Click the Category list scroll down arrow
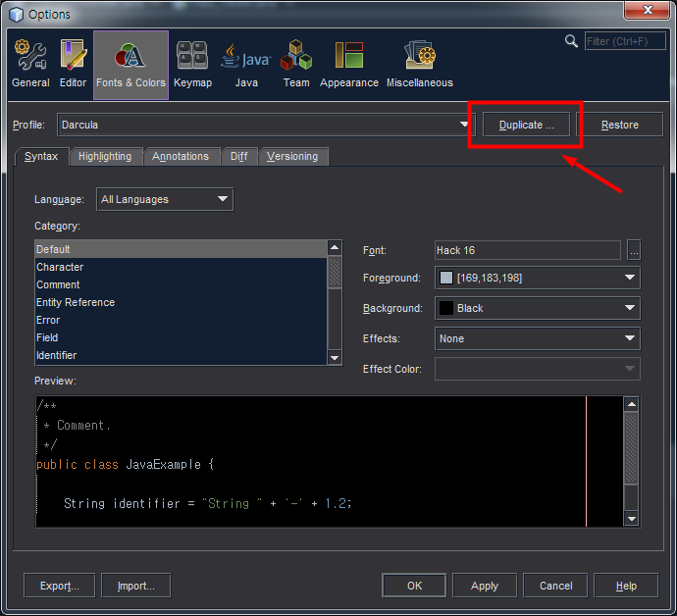The height and width of the screenshot is (616, 677). [335, 357]
